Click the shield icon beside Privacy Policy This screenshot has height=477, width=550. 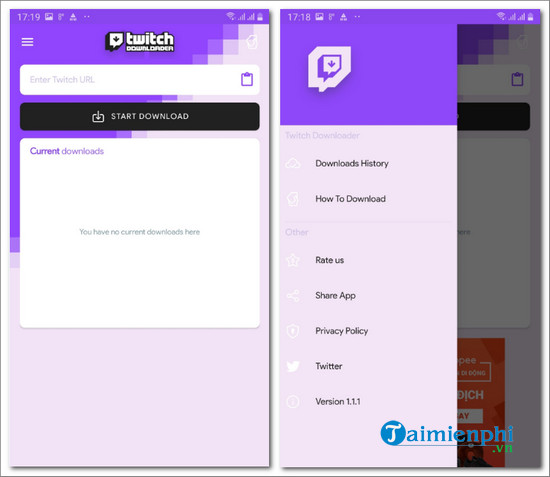(x=293, y=331)
